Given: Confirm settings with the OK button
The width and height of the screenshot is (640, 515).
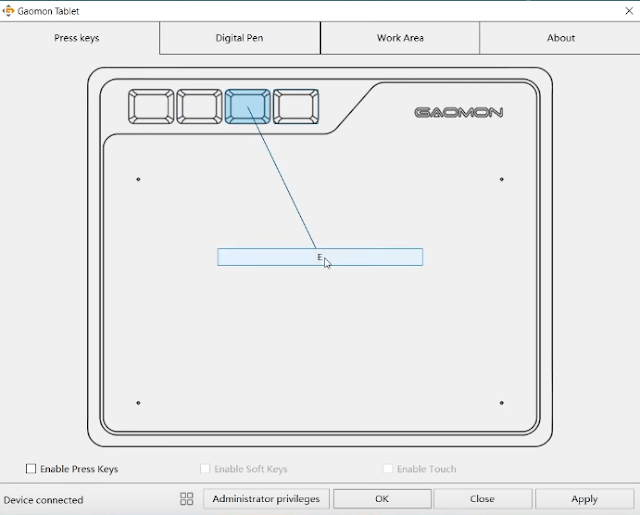Looking at the screenshot, I should click(x=382, y=499).
